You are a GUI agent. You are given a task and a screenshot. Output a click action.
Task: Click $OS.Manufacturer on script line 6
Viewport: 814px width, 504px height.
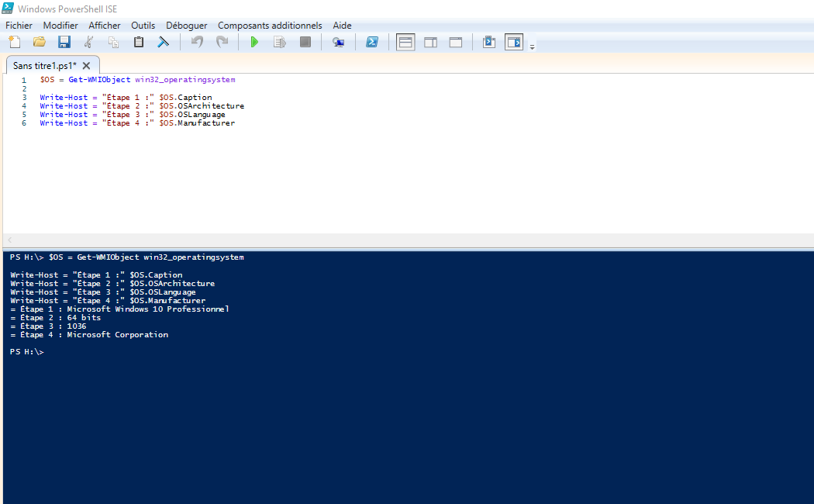(x=197, y=123)
